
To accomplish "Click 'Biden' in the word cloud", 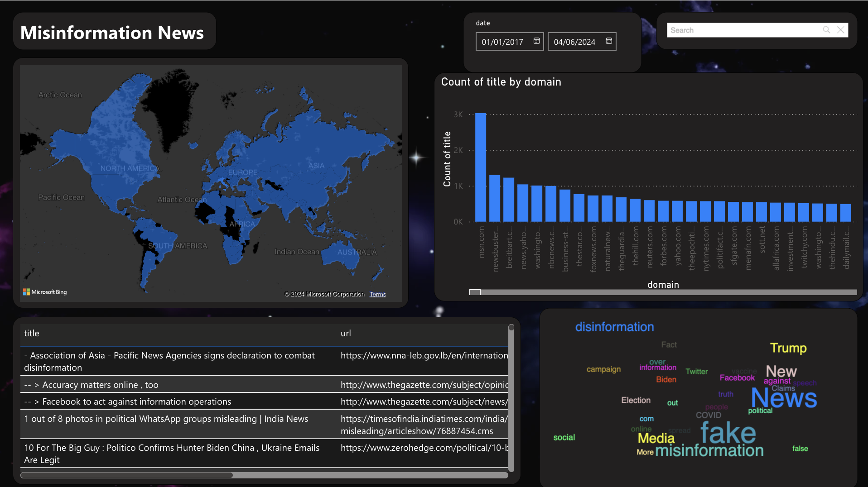I will [666, 379].
